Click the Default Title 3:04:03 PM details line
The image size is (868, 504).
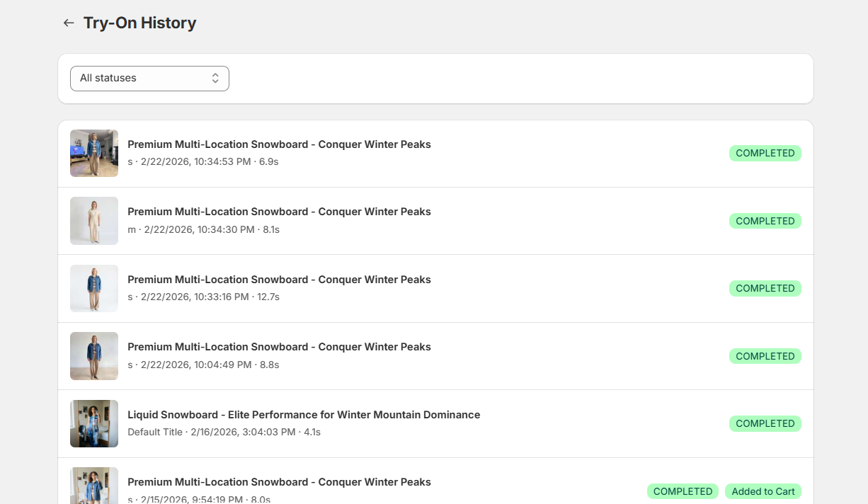[224, 432]
